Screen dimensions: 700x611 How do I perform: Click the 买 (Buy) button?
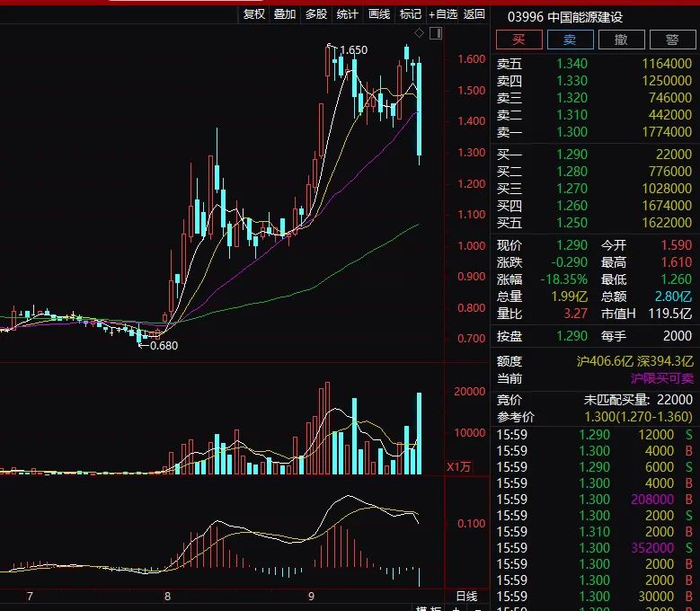pos(518,40)
